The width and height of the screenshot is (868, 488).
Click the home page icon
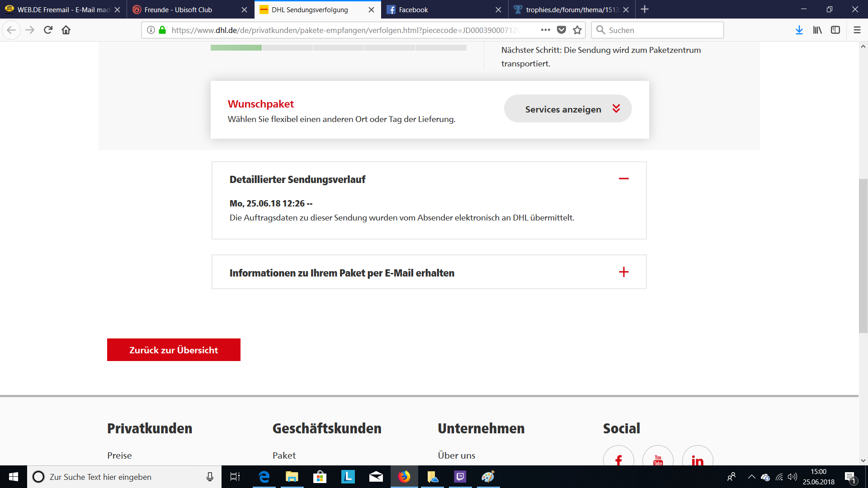pos(66,30)
